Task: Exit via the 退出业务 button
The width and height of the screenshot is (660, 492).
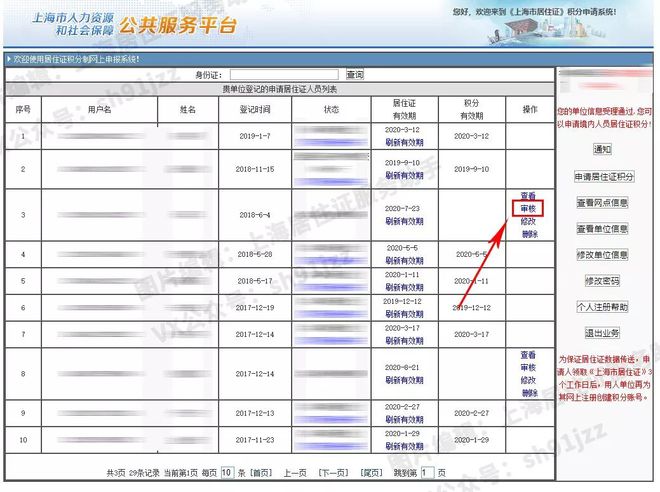Action: tap(602, 333)
